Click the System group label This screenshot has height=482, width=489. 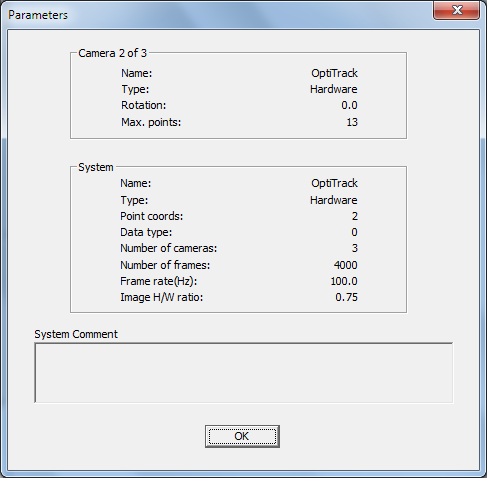click(96, 167)
